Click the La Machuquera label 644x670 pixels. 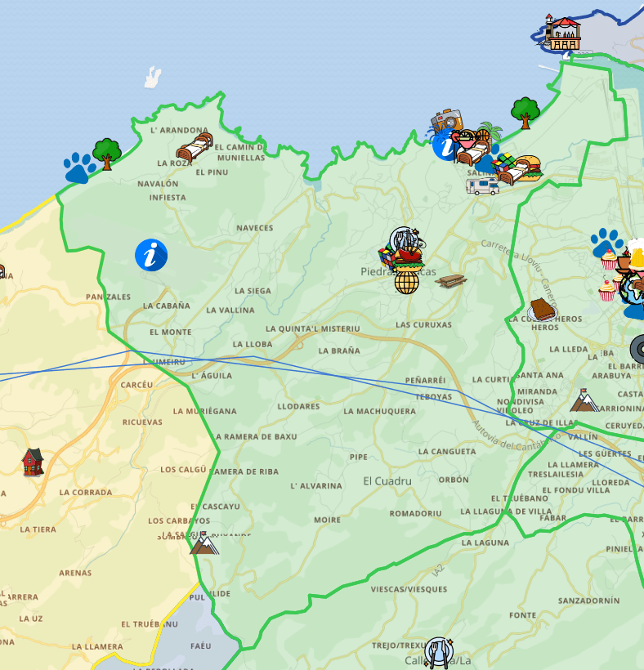point(379,411)
